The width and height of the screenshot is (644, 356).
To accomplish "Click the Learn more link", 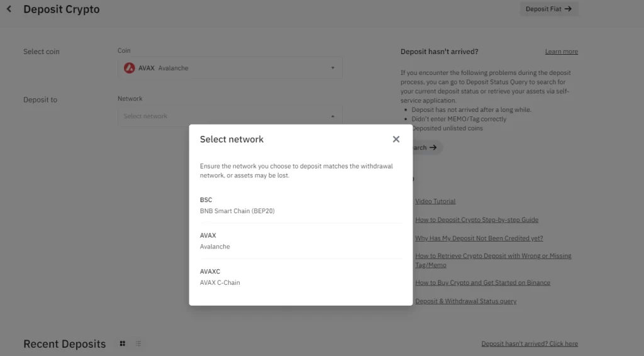I will coord(562,52).
